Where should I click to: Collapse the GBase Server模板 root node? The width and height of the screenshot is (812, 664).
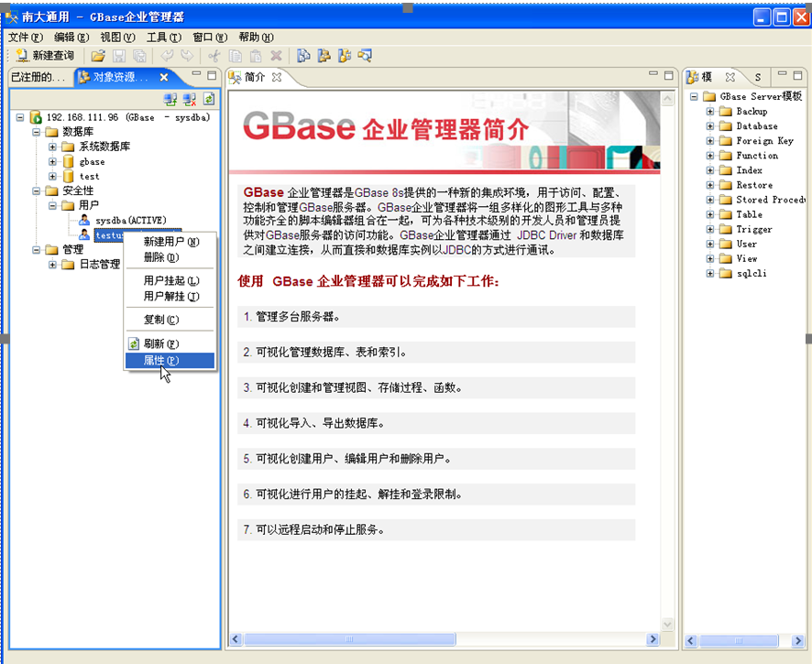694,95
